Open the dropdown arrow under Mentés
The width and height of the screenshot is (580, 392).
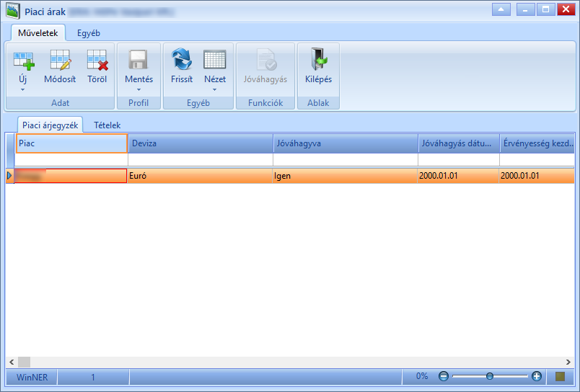click(139, 90)
